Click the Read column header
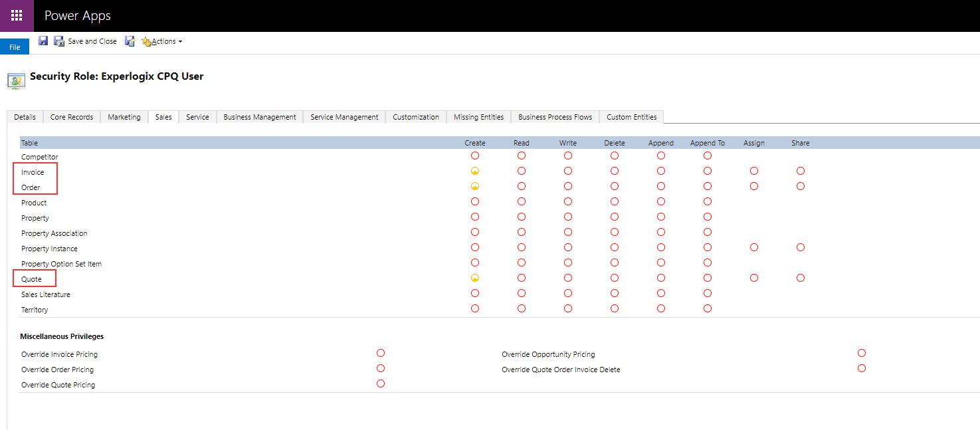The width and height of the screenshot is (980, 430). pyautogui.click(x=522, y=143)
